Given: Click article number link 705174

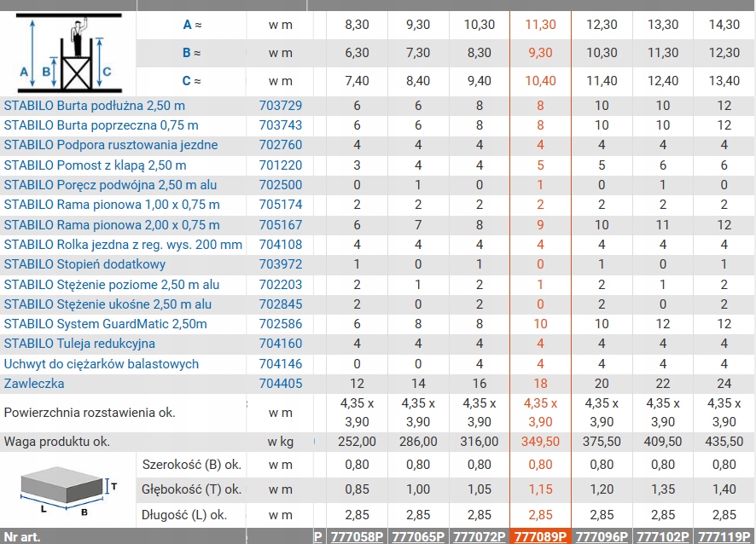Looking at the screenshot, I should (281, 205).
